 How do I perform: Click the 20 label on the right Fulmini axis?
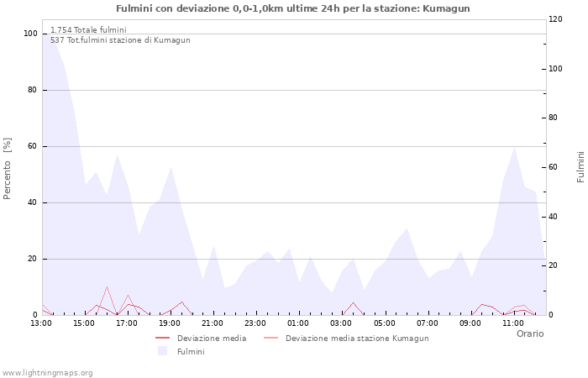(553, 265)
